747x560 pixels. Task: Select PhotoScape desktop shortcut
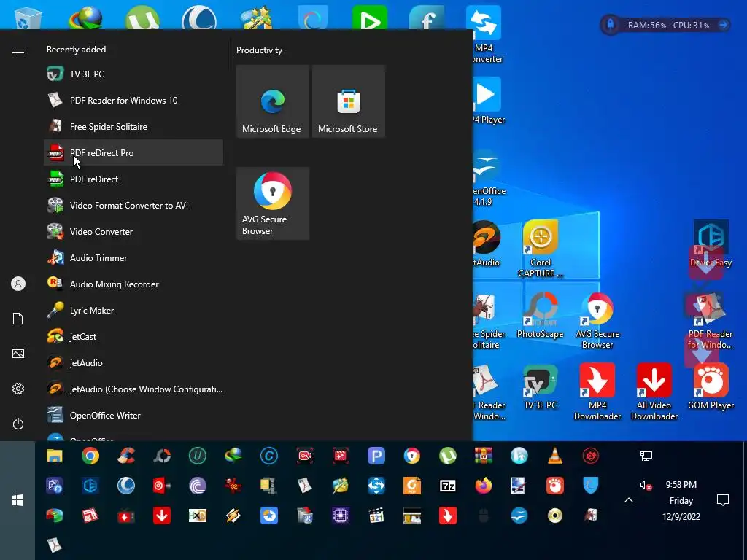(x=541, y=315)
